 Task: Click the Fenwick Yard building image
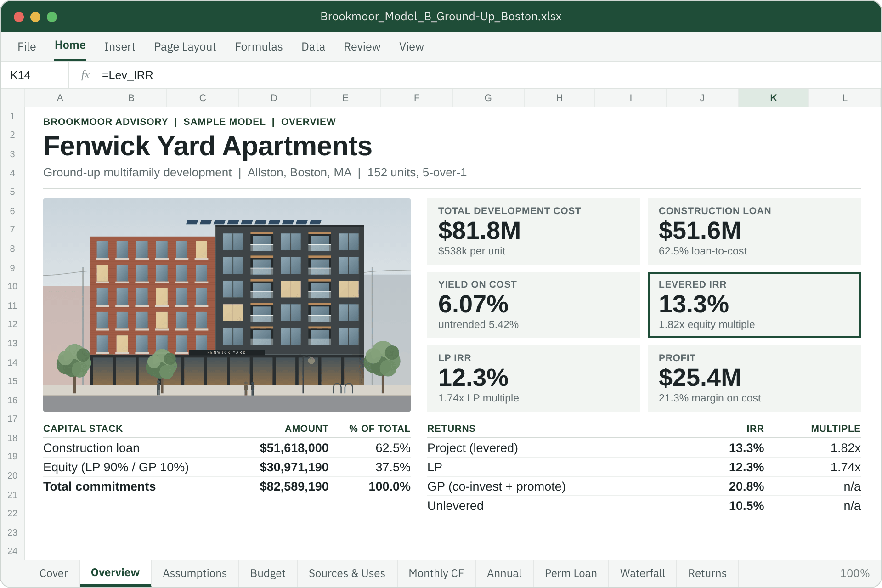[227, 305]
